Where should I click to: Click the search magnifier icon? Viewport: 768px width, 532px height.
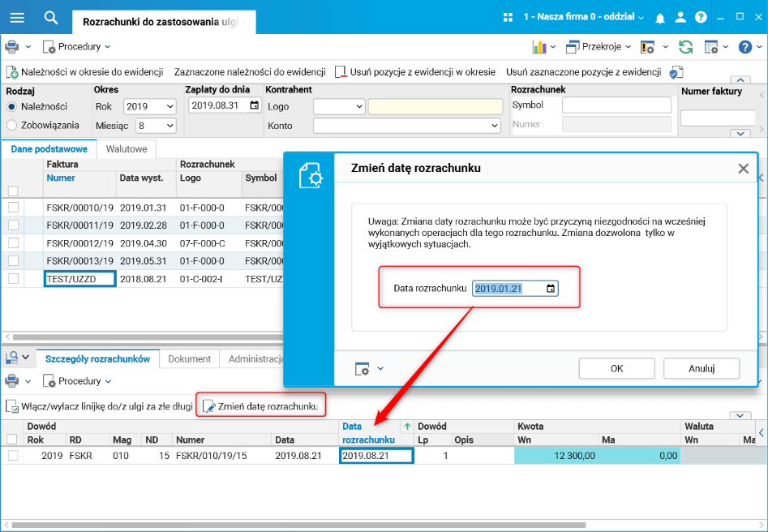(x=51, y=18)
